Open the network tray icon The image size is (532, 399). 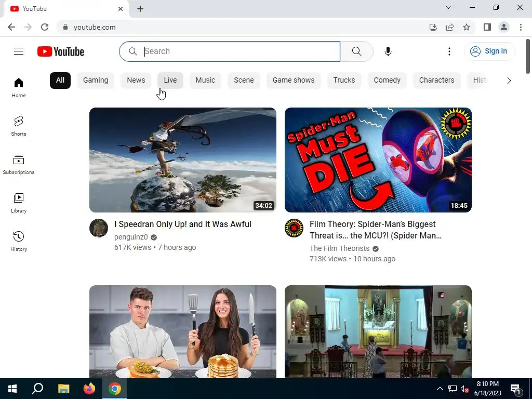tap(453, 389)
